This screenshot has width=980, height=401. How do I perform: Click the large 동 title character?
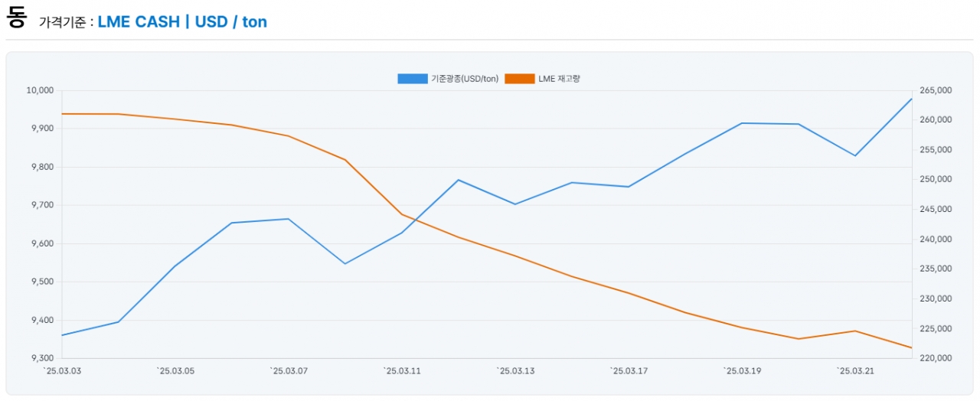(16, 18)
